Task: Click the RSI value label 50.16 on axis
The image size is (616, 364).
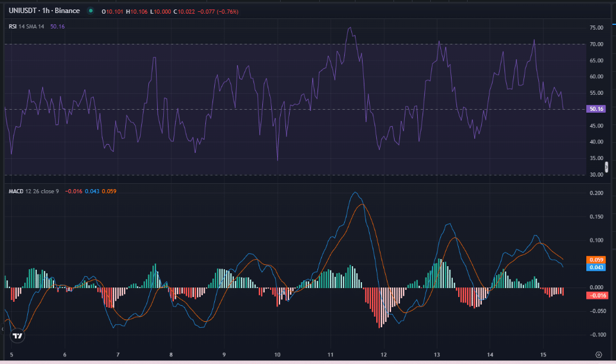Action: click(596, 108)
